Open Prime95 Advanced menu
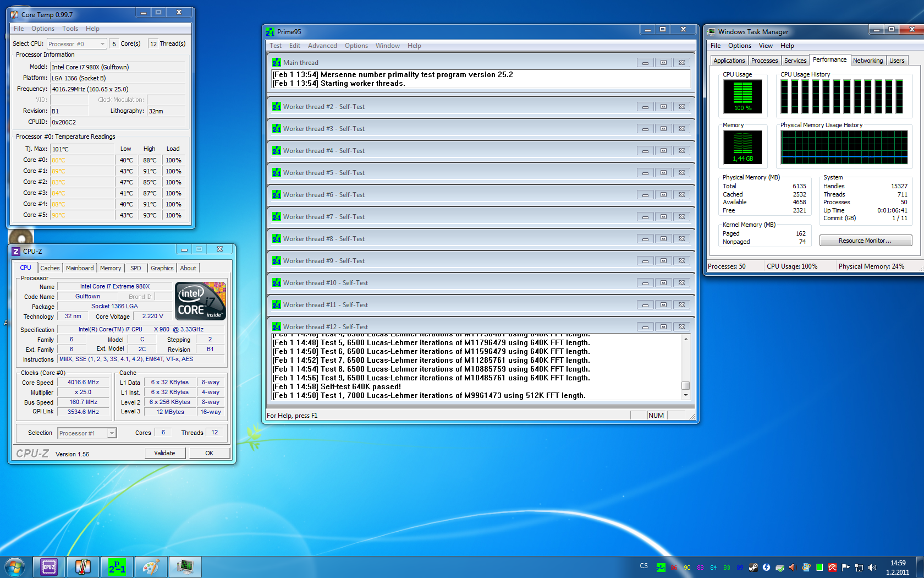The height and width of the screenshot is (578, 924). [322, 46]
